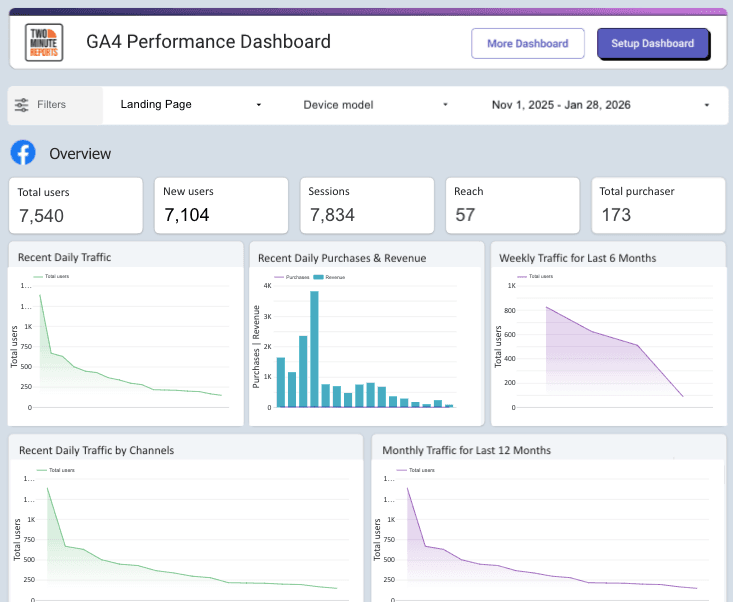Toggle Total users legend in Monthly Traffic chart
Screen dimensions: 733x602
pyautogui.click(x=416, y=470)
